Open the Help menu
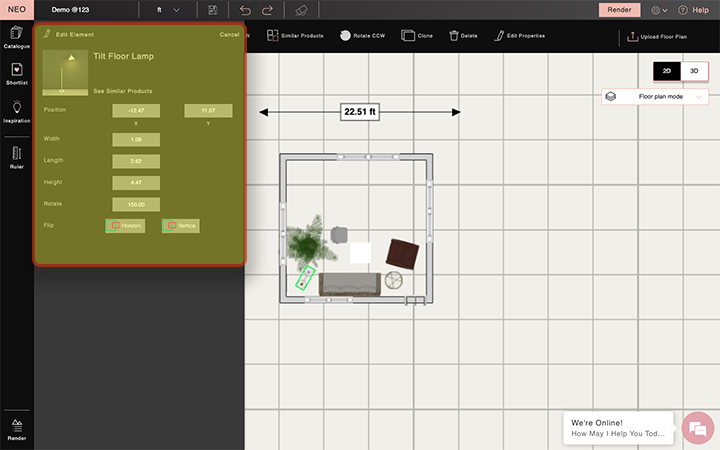 (693, 10)
